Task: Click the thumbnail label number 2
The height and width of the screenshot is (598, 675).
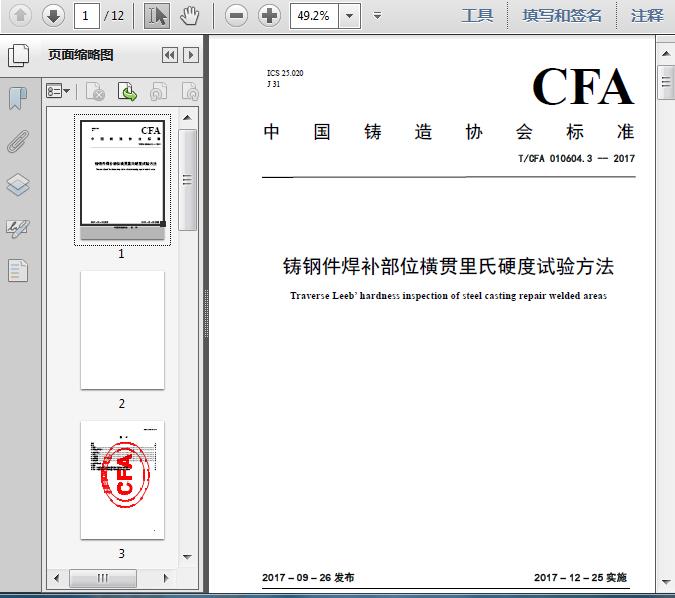Action: [122, 403]
